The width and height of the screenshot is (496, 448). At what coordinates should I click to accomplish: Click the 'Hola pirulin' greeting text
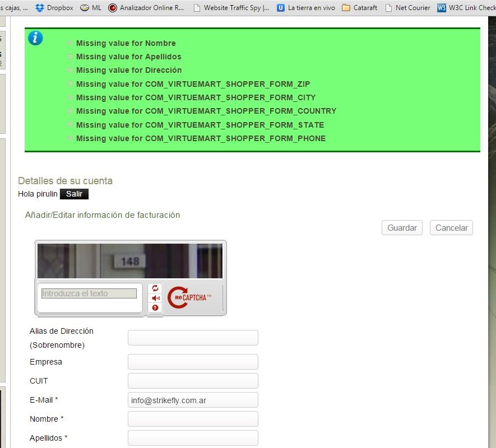click(38, 194)
